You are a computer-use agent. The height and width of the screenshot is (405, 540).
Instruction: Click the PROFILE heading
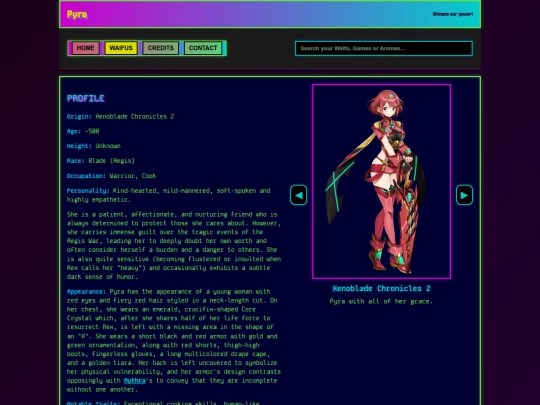coord(86,98)
